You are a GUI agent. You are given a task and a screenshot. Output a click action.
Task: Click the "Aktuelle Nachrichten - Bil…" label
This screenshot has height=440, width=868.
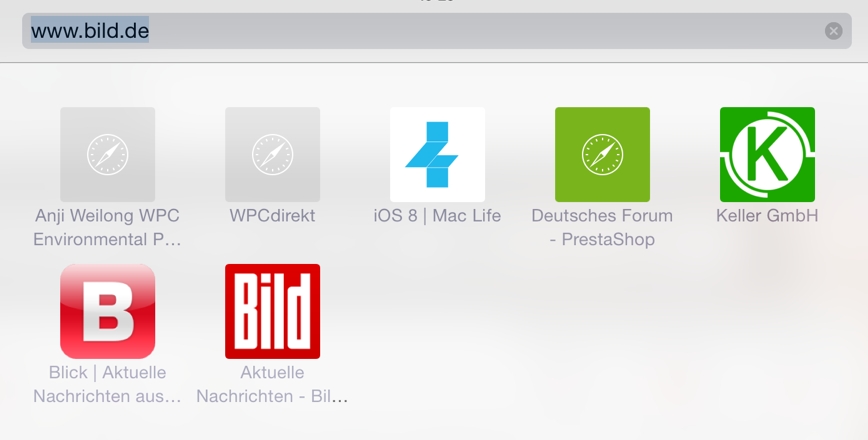click(x=272, y=384)
